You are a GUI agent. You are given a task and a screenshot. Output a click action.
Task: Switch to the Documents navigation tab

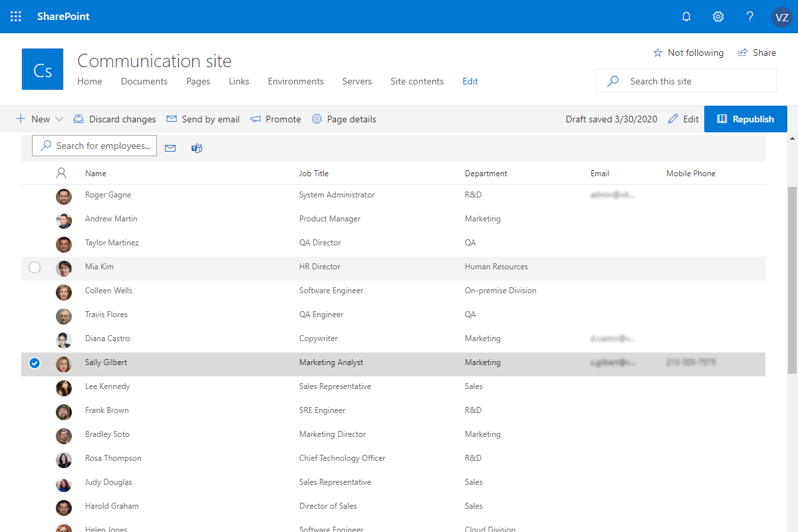[144, 80]
